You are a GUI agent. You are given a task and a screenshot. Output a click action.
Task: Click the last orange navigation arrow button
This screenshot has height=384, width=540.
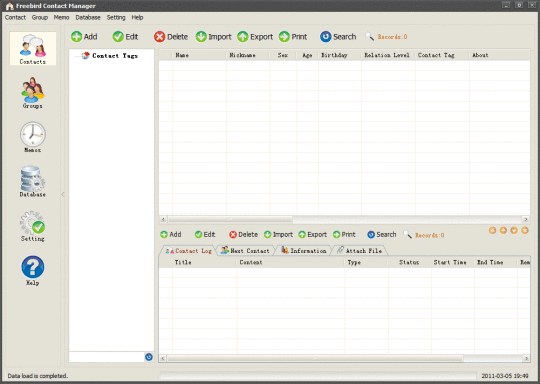(525, 230)
